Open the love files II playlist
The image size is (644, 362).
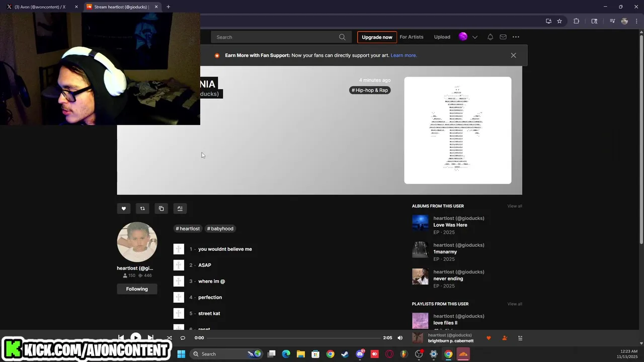click(x=445, y=323)
